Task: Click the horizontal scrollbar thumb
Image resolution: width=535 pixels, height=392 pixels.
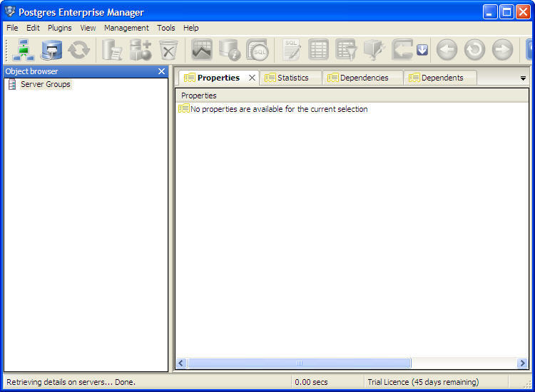Action: click(x=299, y=363)
